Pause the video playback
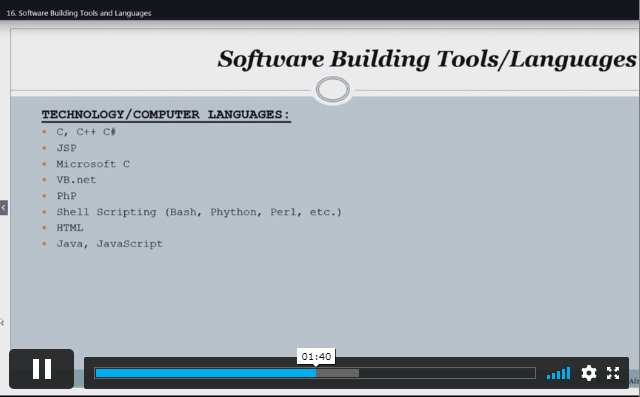The width and height of the screenshot is (640, 397). (42, 369)
